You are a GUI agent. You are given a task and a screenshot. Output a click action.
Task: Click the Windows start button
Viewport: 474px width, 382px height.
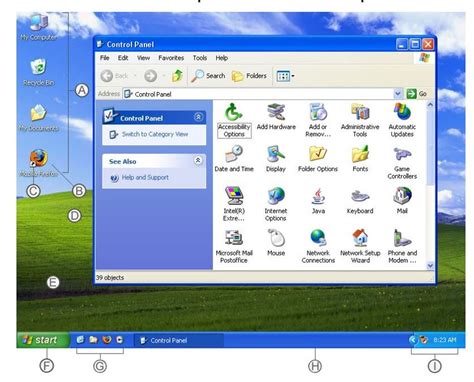pos(43,340)
